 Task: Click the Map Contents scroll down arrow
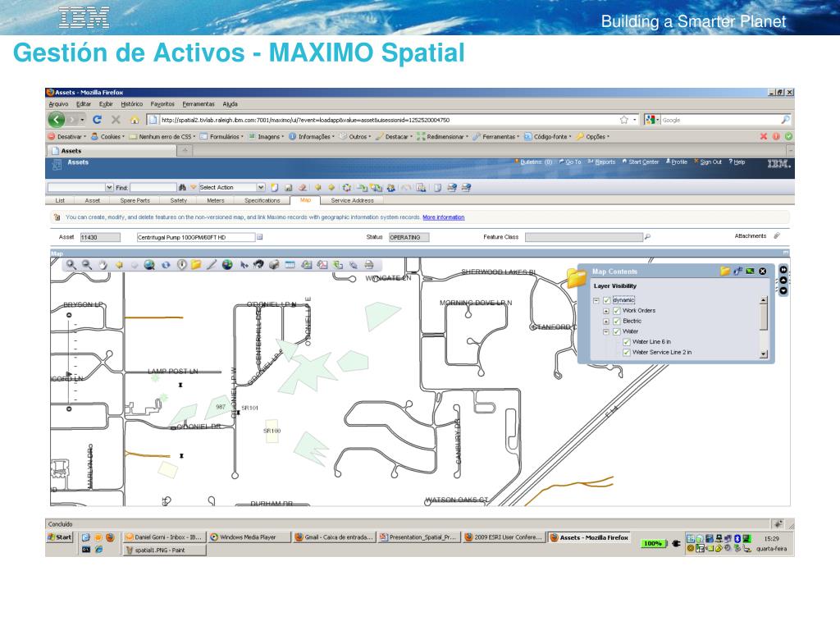[x=764, y=354]
